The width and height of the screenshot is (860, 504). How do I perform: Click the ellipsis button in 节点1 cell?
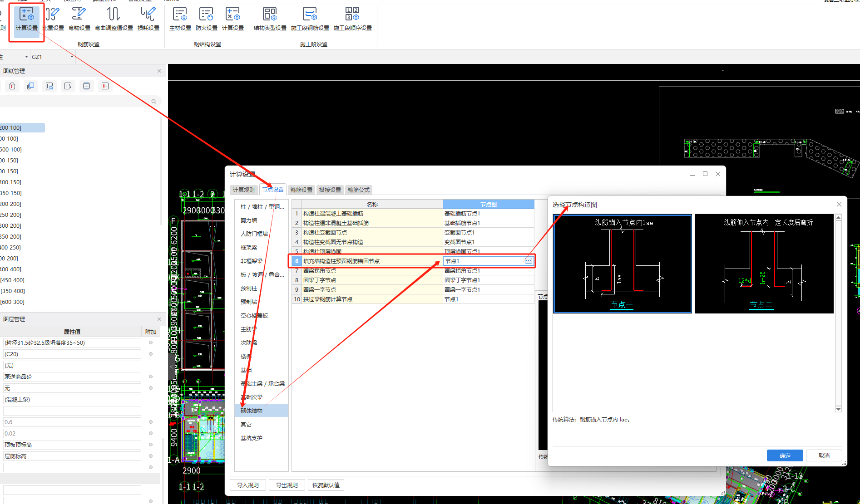tap(529, 261)
